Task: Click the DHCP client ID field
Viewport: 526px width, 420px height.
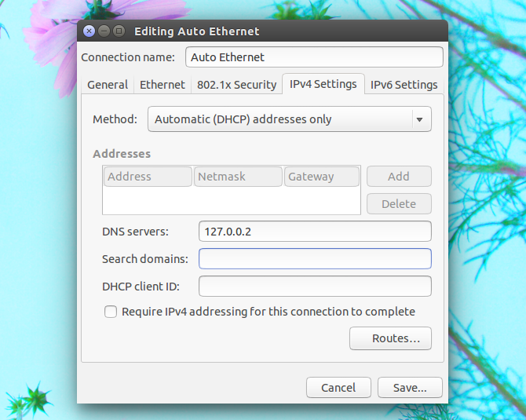Action: pos(315,287)
